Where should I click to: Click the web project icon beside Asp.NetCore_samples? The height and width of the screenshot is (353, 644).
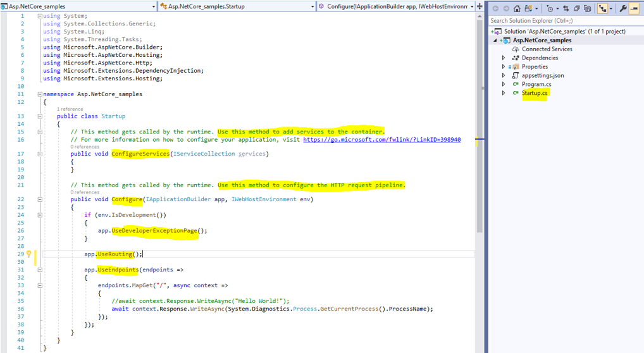(x=507, y=40)
